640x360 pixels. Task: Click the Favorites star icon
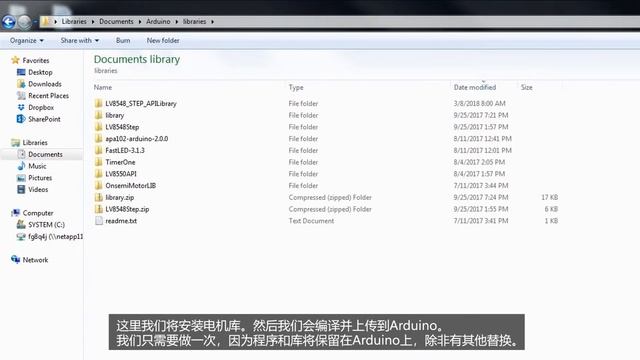[x=16, y=60]
